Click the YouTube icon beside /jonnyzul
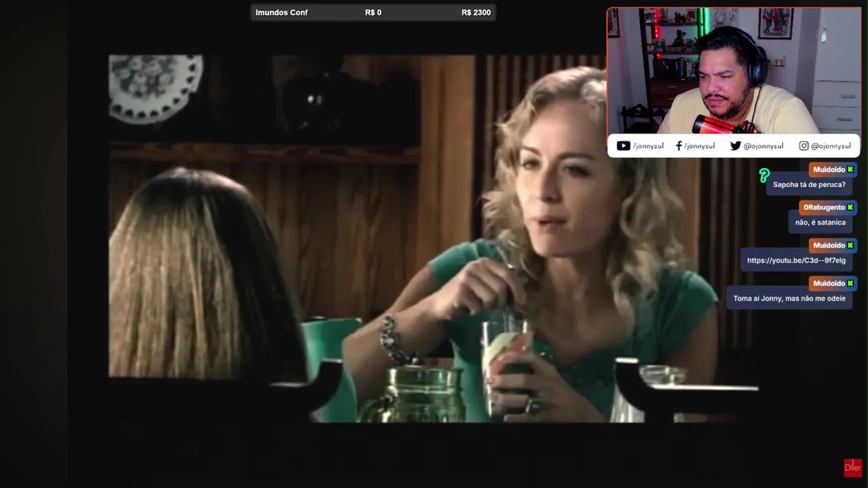This screenshot has width=868, height=488. (623, 146)
